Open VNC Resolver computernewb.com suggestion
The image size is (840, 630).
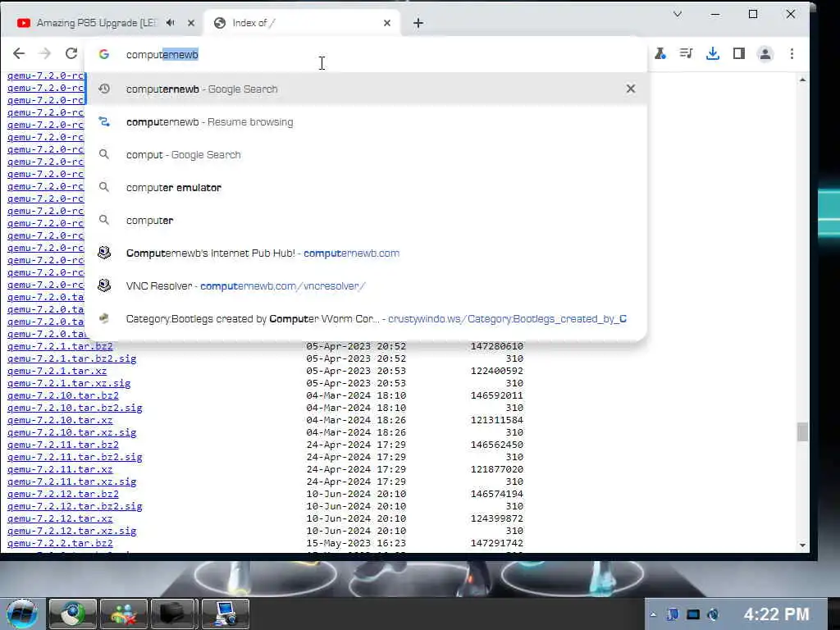pyautogui.click(x=365, y=286)
